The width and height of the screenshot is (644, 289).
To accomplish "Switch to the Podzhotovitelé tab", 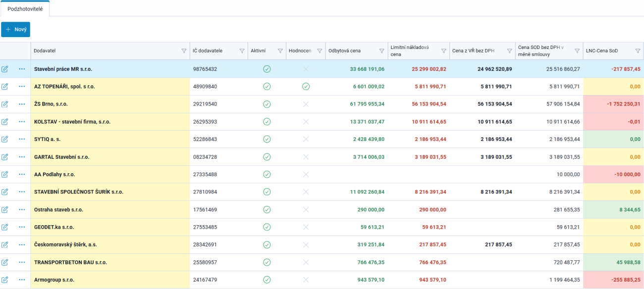I will (x=25, y=9).
